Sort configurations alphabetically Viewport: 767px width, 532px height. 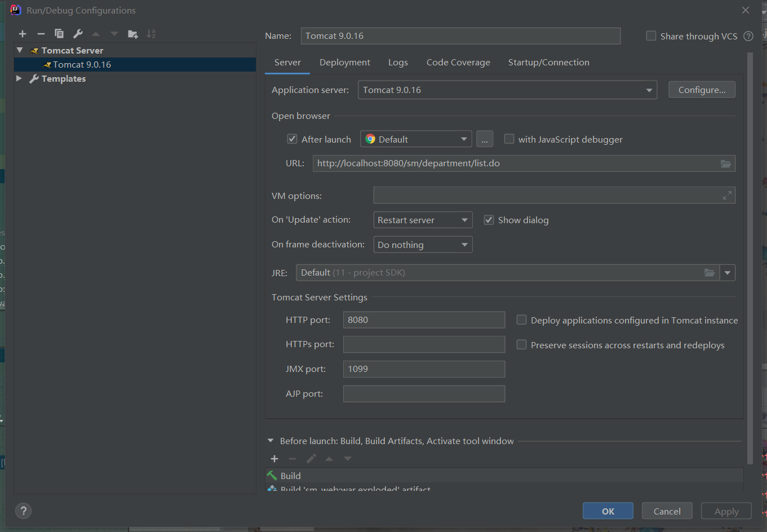pos(151,34)
